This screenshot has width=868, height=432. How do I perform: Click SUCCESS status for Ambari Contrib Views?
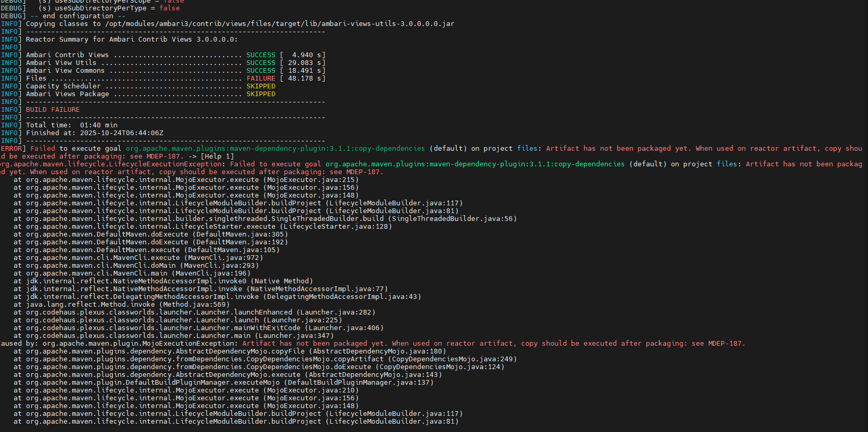tap(261, 55)
